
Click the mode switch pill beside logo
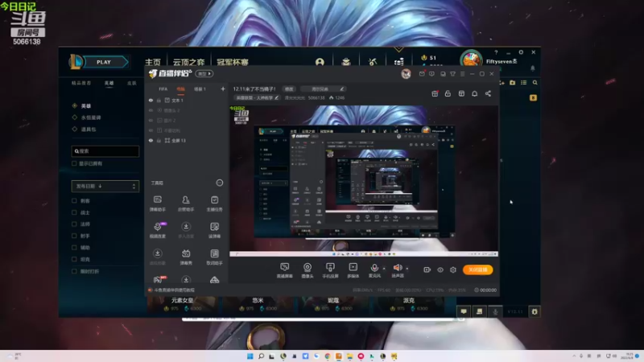pyautogui.click(x=204, y=74)
